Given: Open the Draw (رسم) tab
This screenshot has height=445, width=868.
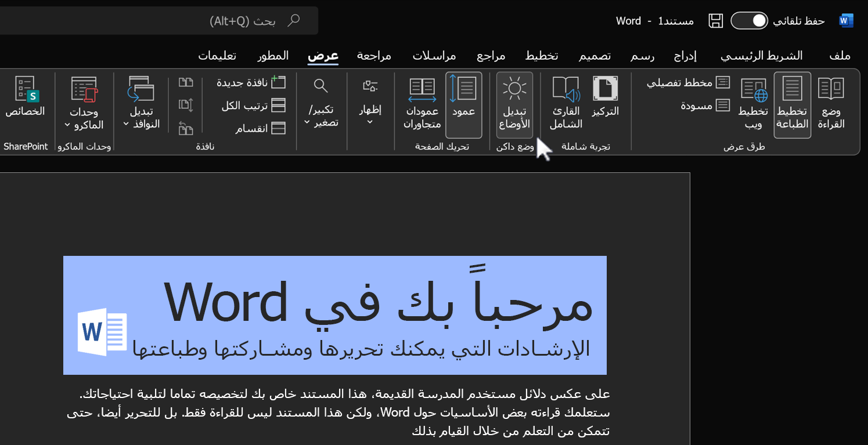Looking at the screenshot, I should [643, 56].
